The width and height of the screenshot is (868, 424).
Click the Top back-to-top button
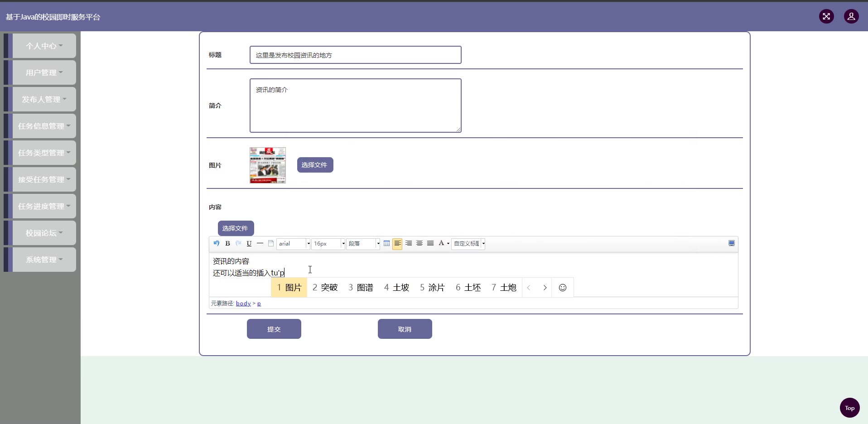pyautogui.click(x=850, y=408)
